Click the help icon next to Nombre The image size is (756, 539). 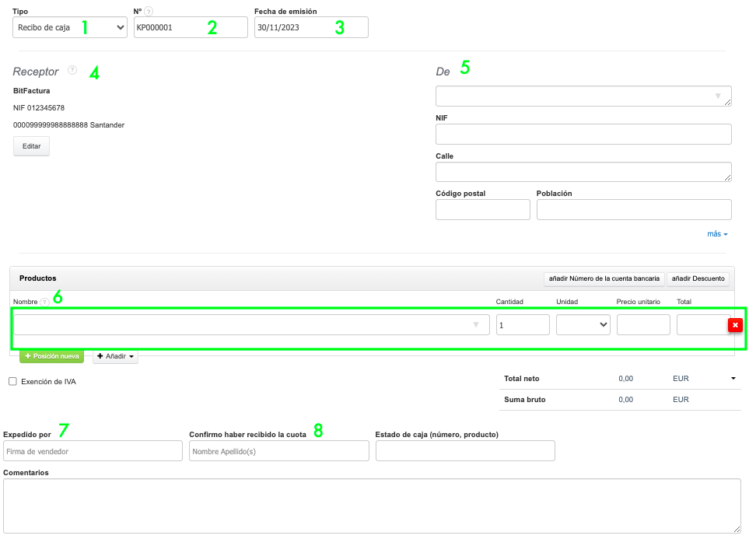[44, 302]
